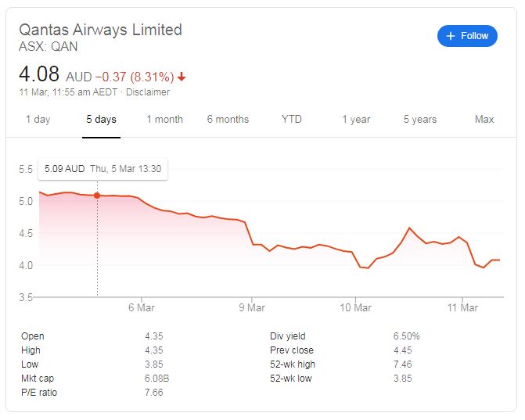Click the Follow button
The image size is (525, 420).
[x=467, y=36]
